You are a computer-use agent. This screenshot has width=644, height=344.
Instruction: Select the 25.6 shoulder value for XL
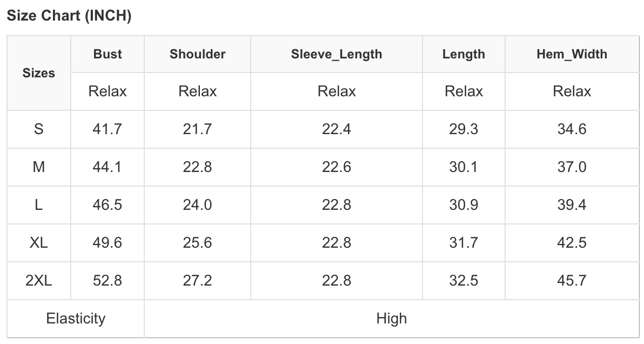(x=197, y=243)
